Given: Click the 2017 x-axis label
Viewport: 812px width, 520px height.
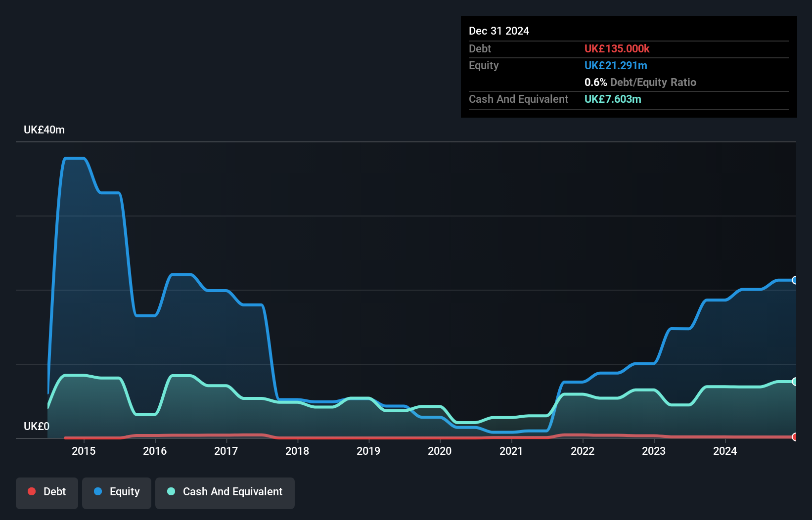Looking at the screenshot, I should (x=226, y=451).
